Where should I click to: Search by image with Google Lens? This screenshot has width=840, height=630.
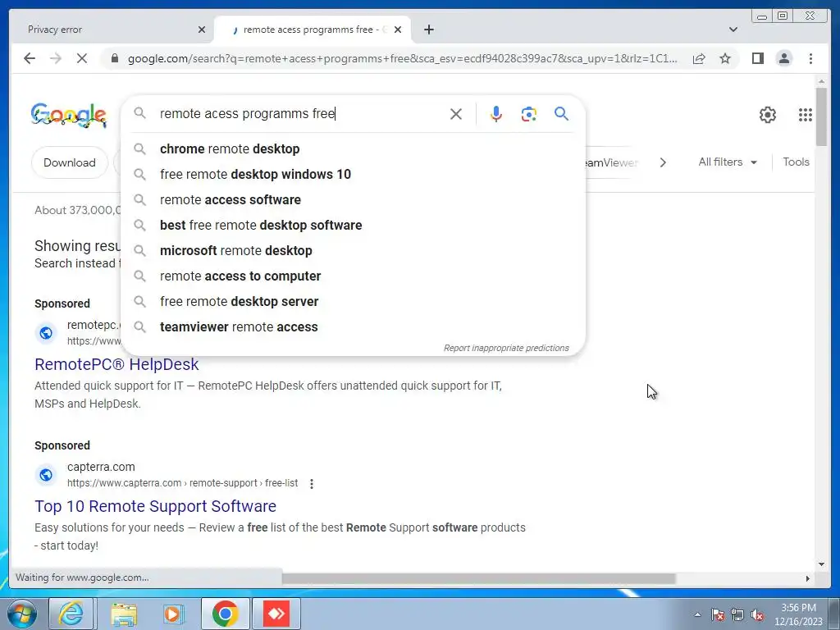point(529,113)
